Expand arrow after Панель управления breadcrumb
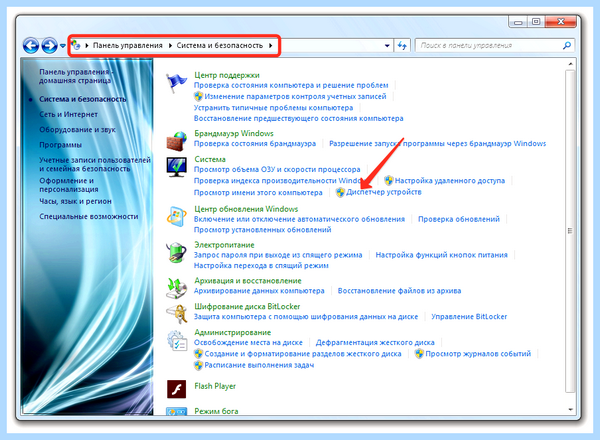 [x=170, y=46]
